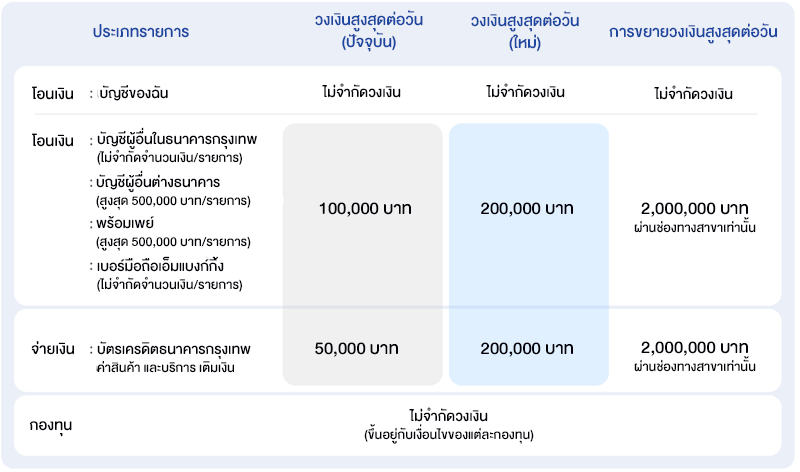800x472 pixels.
Task: Click the บัญชีผู้อื่นต่างธนาคาร item
Action: click(160, 182)
